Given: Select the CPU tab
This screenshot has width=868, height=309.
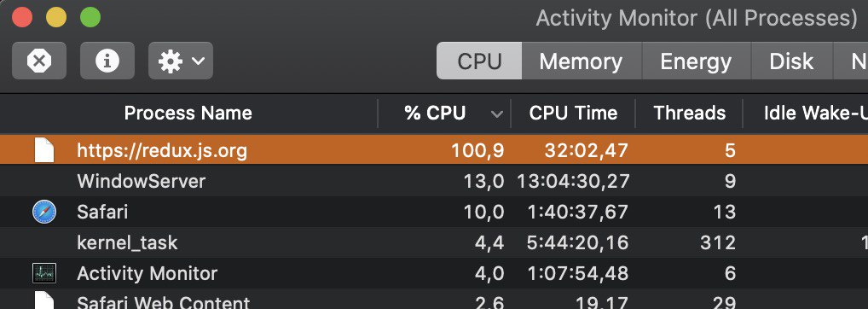Looking at the screenshot, I should coord(479,61).
